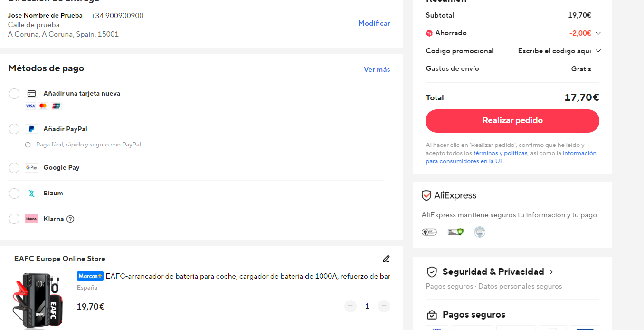Screen dimensions: 644x330
Task: Click 'Paga fácil, rápido y seguro con PayPal' text
Action: tap(88, 145)
